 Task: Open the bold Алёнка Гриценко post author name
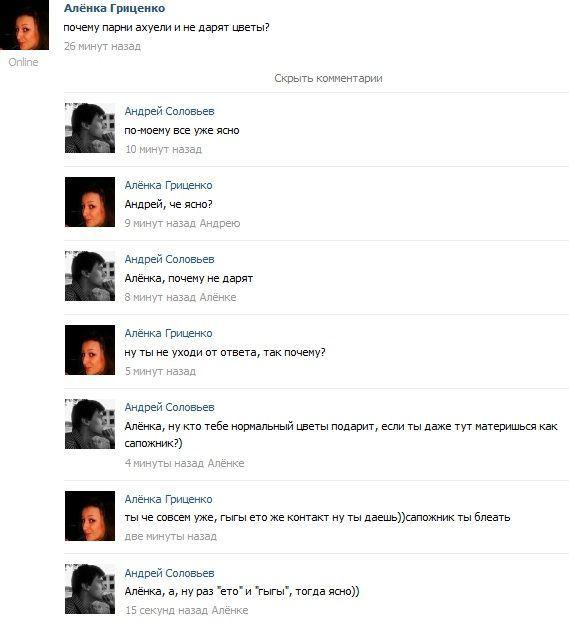[x=114, y=8]
